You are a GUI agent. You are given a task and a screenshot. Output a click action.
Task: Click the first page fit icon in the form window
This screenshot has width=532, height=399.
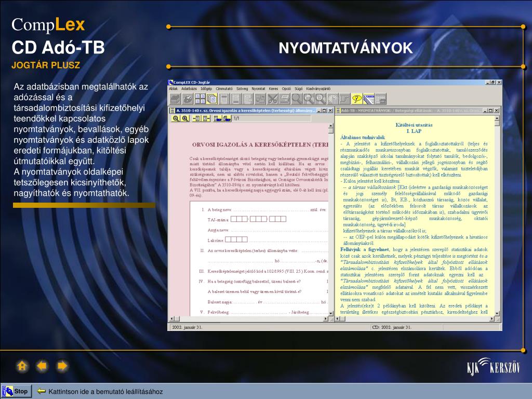point(197,118)
